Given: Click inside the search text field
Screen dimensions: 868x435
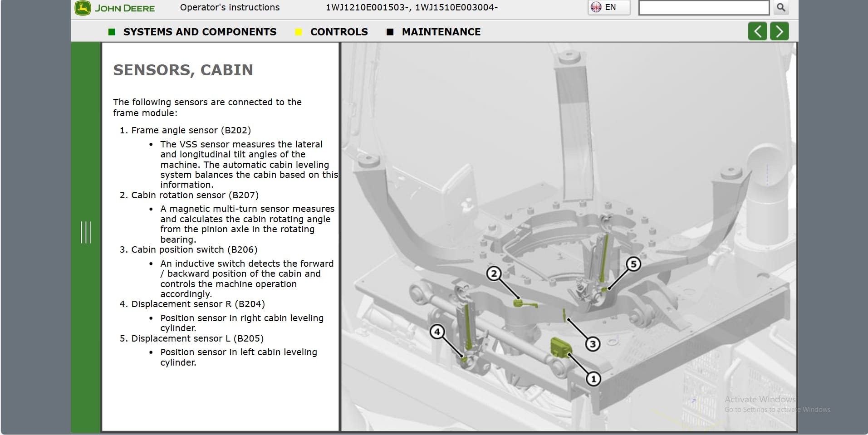Looking at the screenshot, I should (704, 8).
